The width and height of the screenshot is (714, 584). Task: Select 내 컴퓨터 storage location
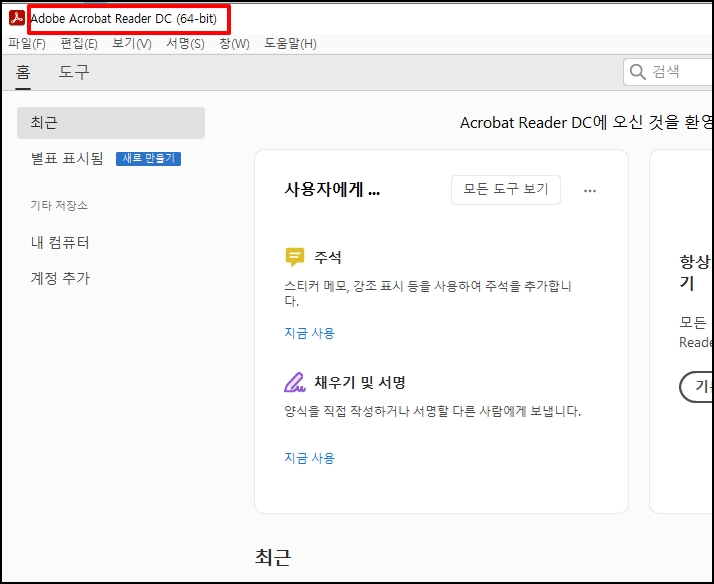[60, 242]
